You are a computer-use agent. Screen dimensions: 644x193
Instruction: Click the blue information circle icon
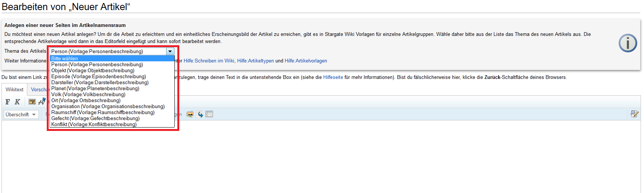click(x=628, y=43)
